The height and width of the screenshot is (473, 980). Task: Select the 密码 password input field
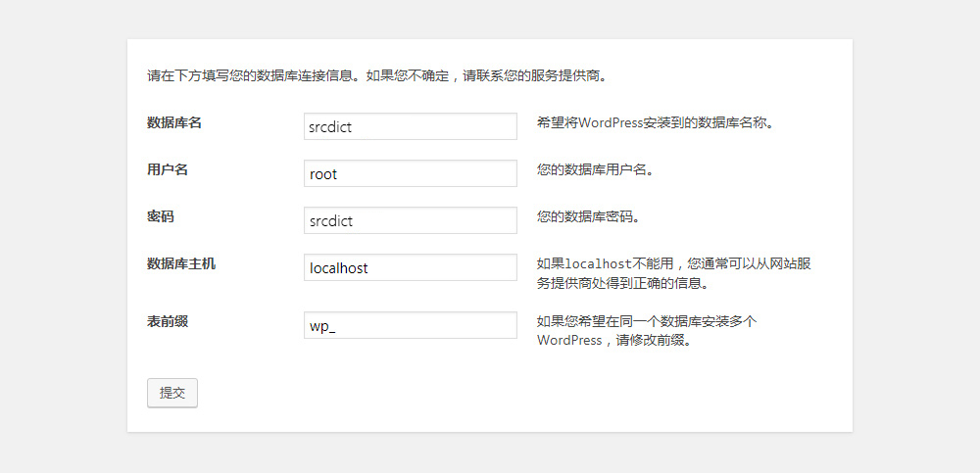[x=411, y=220]
